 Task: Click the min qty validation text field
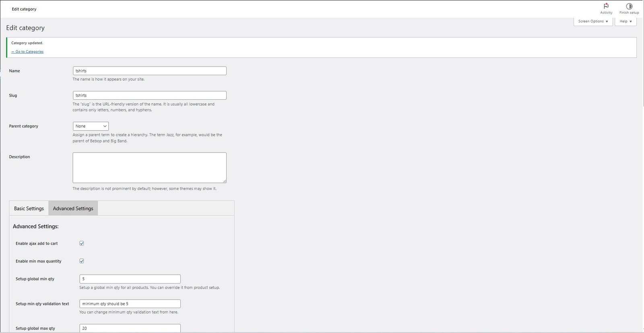(x=130, y=304)
